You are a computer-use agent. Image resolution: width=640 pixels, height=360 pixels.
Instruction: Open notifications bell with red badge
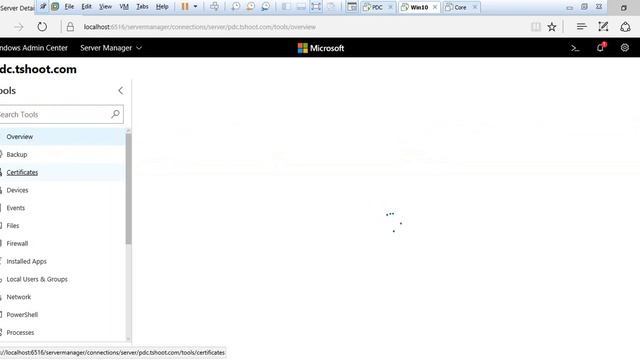tap(601, 47)
